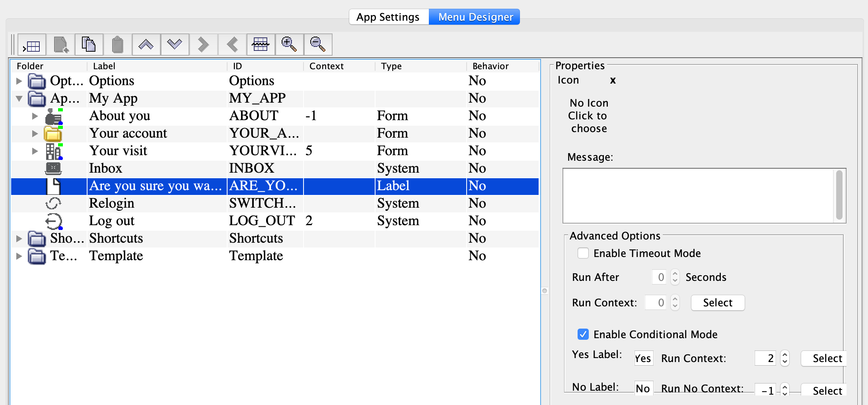Click the move up arrow icon

pos(146,45)
